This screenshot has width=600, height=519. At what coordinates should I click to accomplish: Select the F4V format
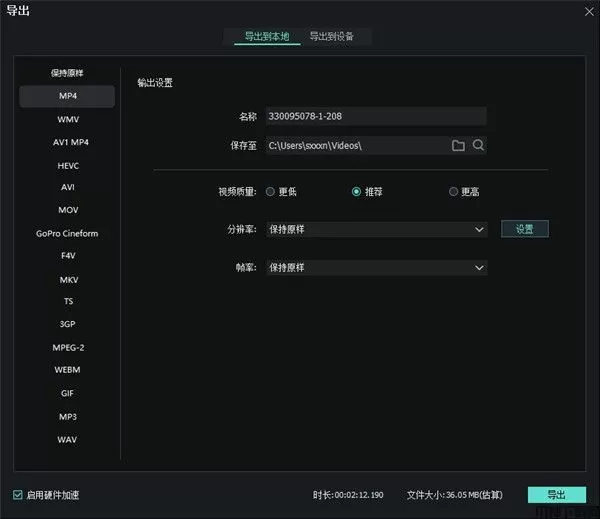(x=68, y=256)
